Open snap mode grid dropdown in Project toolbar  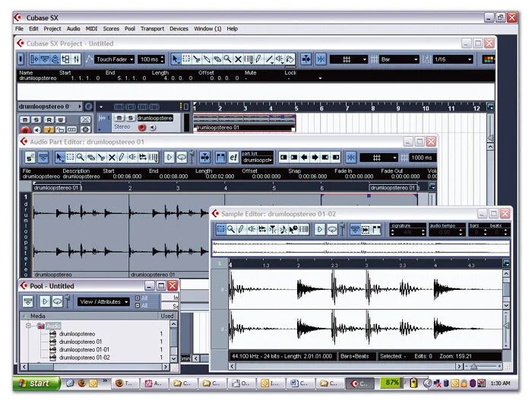pyautogui.click(x=349, y=59)
